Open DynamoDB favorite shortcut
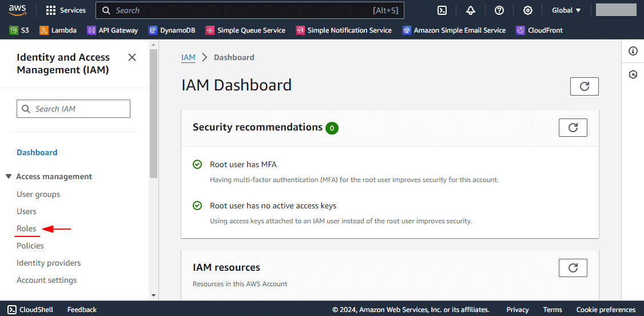This screenshot has width=644, height=316. pos(172,30)
